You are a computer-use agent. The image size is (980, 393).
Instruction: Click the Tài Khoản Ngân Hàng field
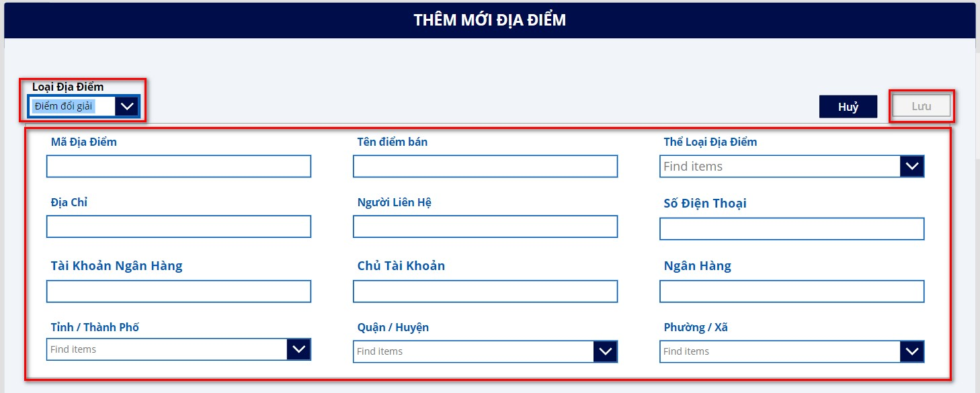[x=178, y=292]
